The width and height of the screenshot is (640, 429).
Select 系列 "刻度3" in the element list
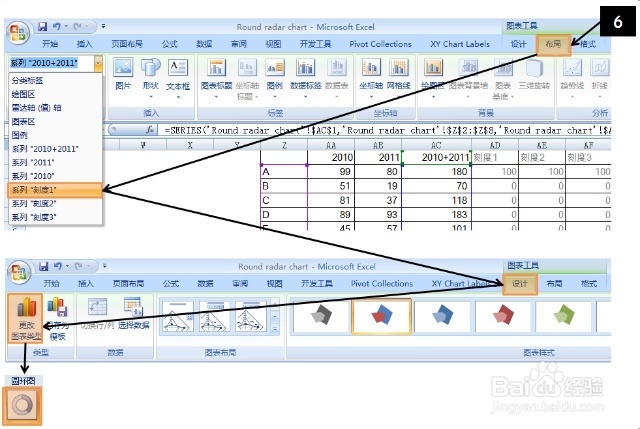(x=55, y=217)
